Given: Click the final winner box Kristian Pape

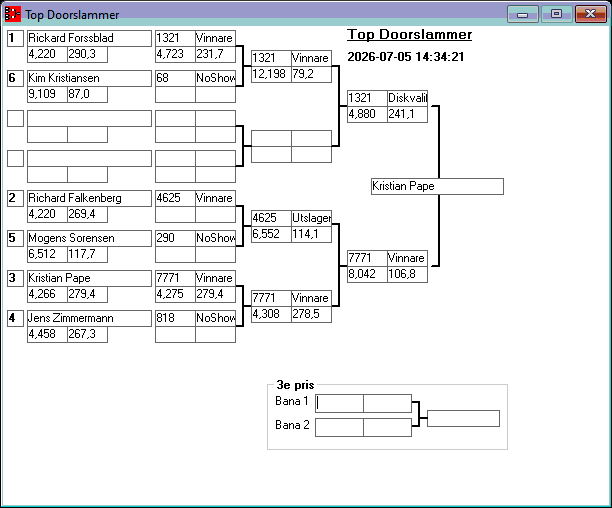Looking at the screenshot, I should coord(437,186).
